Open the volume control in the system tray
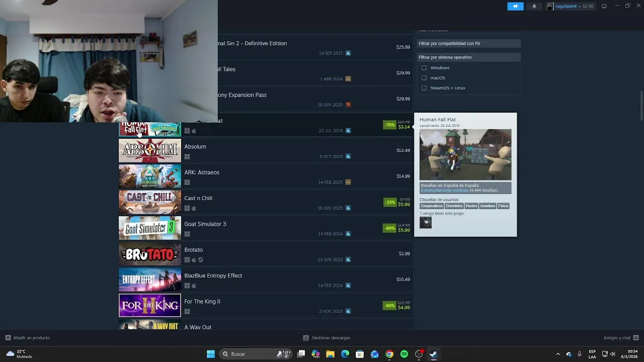Screen dimensions: 644x362 pyautogui.click(x=612, y=354)
